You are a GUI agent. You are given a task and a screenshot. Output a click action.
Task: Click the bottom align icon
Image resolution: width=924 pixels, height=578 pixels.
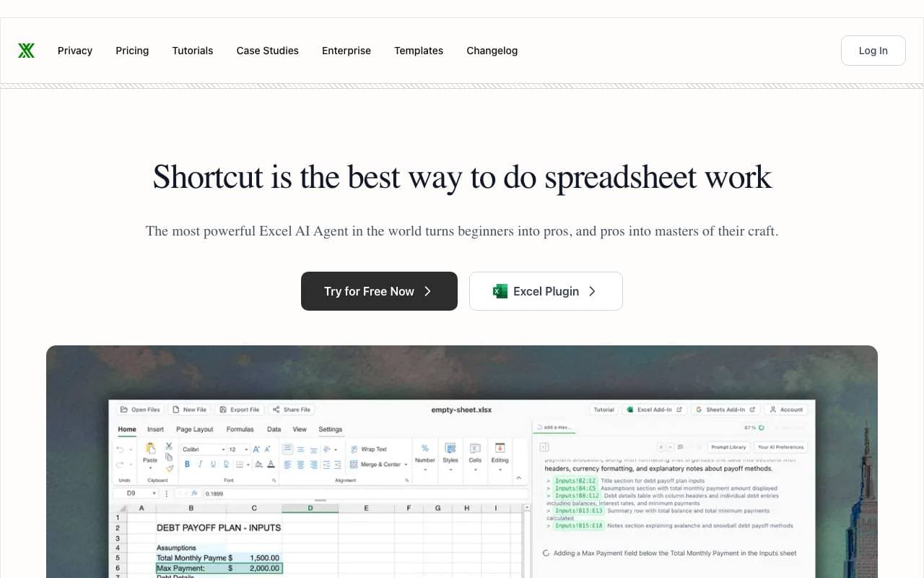click(313, 450)
